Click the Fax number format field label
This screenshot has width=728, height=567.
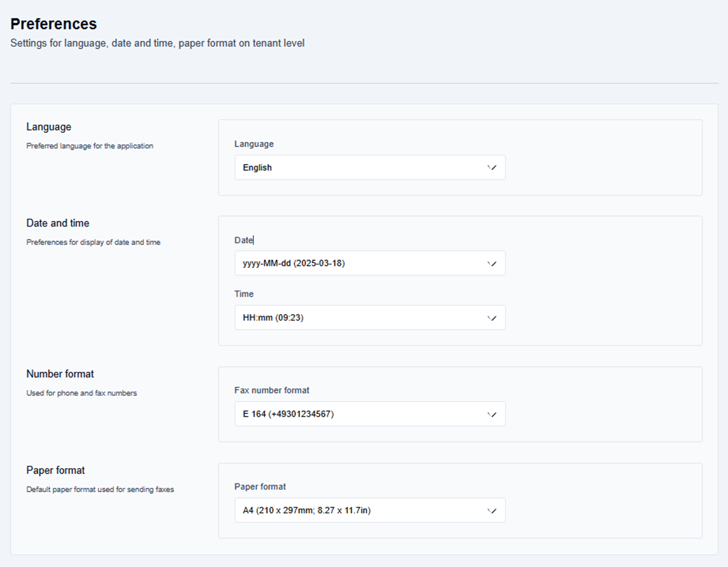click(x=272, y=390)
